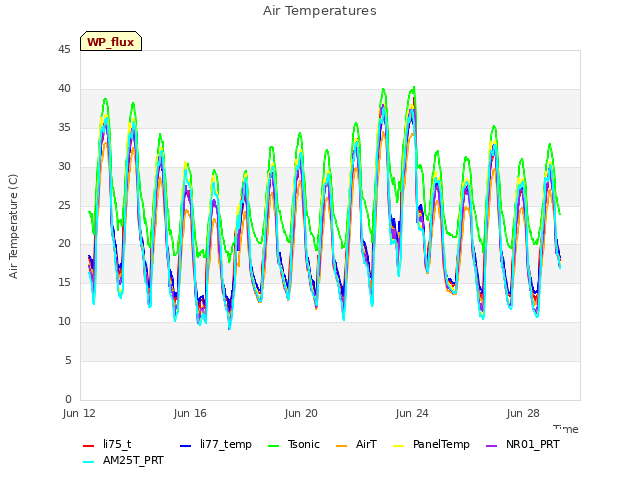Toggle Tsonic series in legend
Screen dimensions: 640x480
tap(294, 444)
